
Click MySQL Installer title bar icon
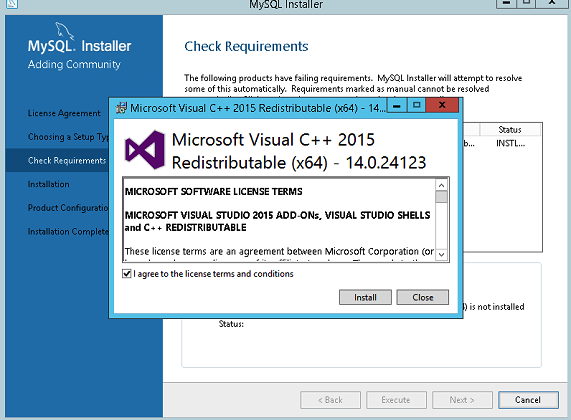[11, 4]
